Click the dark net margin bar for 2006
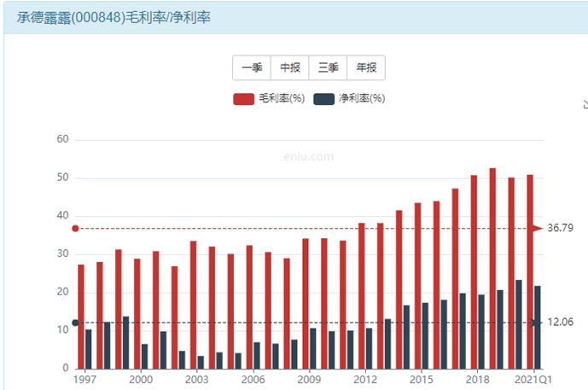 pos(257,356)
